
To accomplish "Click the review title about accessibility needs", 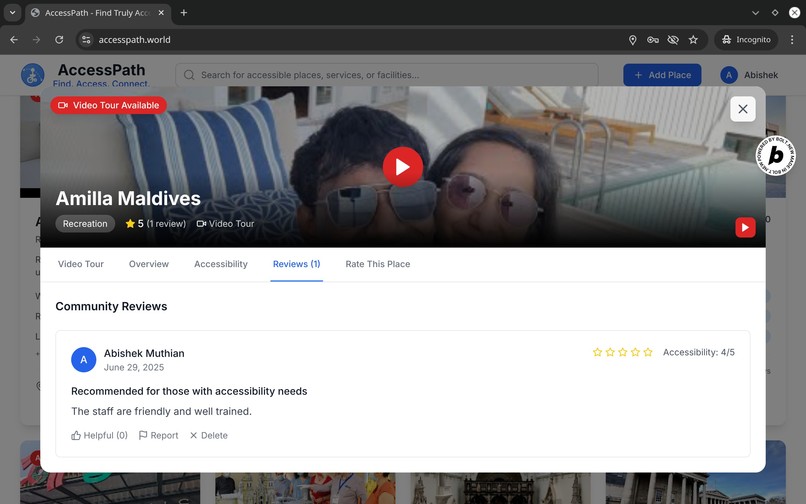I will click(x=189, y=391).
